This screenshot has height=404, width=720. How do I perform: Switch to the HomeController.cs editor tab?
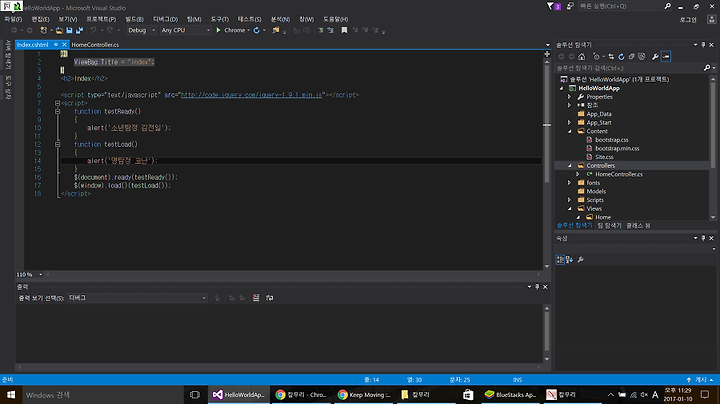point(95,45)
